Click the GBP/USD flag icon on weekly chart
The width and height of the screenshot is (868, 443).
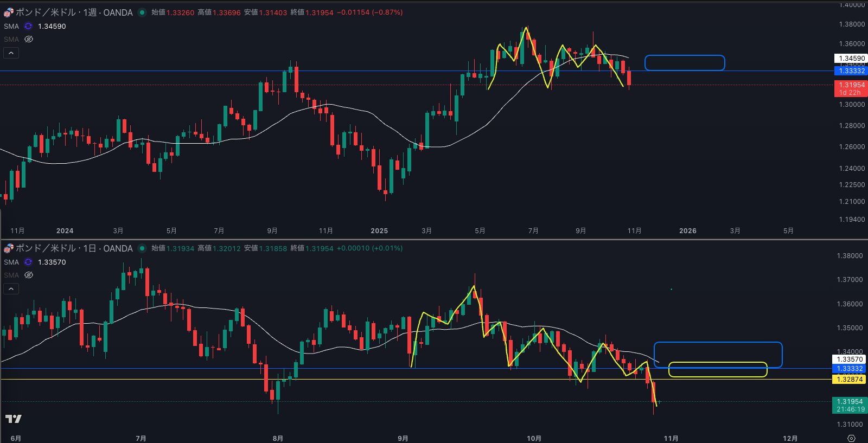pyautogui.click(x=9, y=12)
